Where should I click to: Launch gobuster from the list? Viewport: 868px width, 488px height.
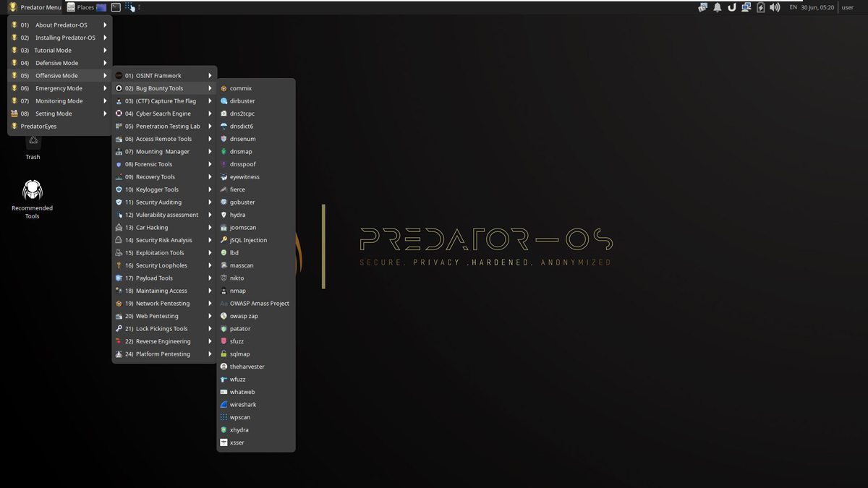(x=256, y=202)
